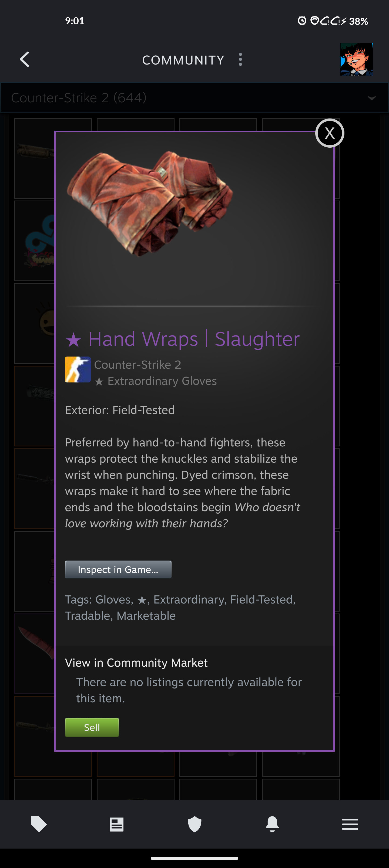Click the Inspect in Game button
Image resolution: width=389 pixels, height=868 pixels.
click(118, 569)
